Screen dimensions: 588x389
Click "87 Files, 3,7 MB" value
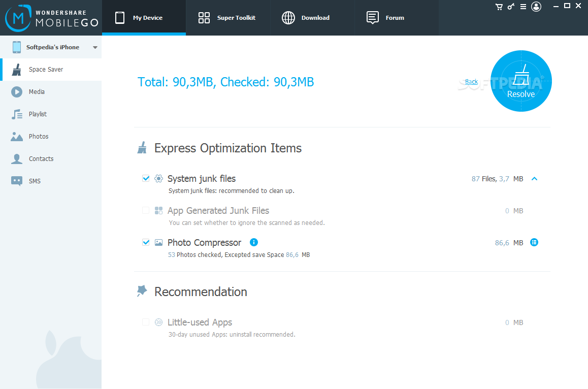click(497, 179)
